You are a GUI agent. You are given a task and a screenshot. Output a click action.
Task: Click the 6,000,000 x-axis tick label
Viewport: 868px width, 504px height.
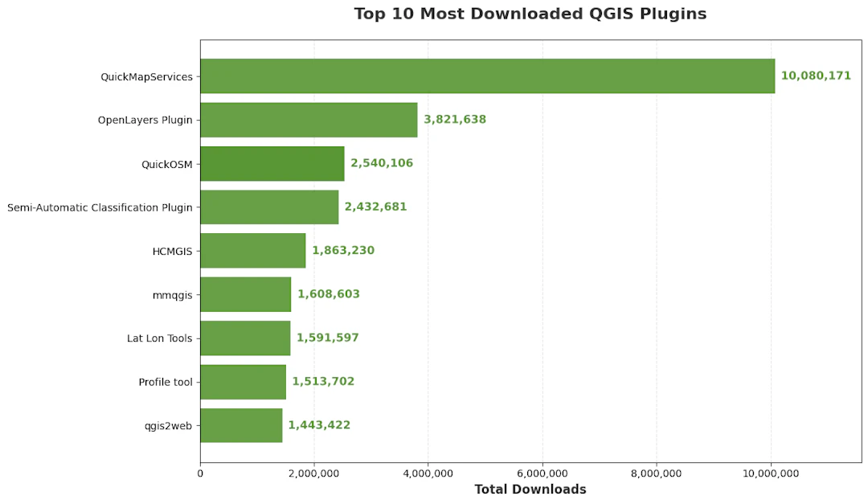[x=542, y=473]
